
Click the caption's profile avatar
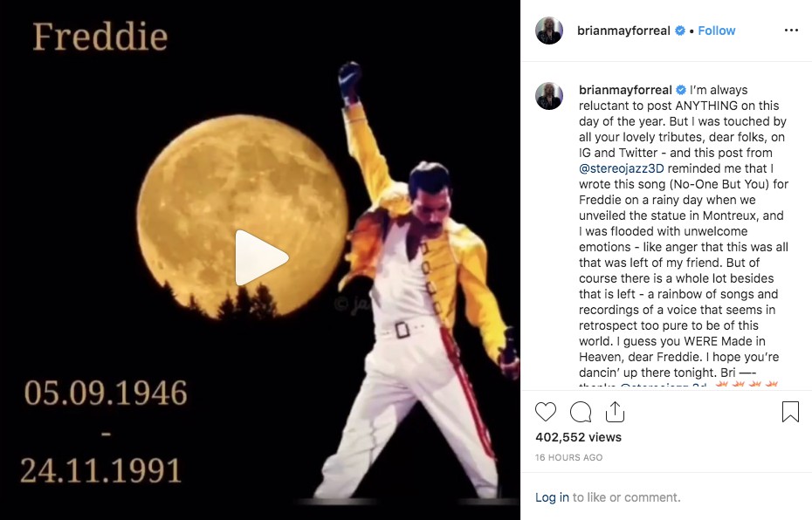(x=549, y=96)
